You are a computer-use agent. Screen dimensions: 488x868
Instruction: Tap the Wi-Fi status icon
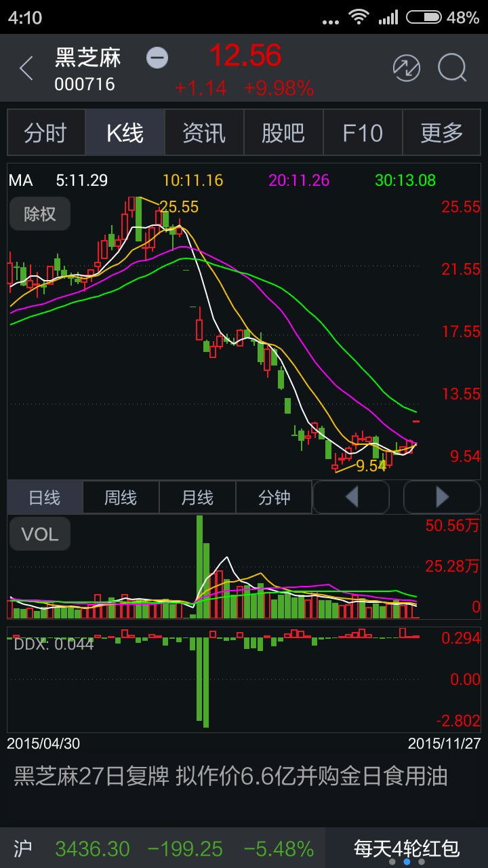(x=359, y=18)
